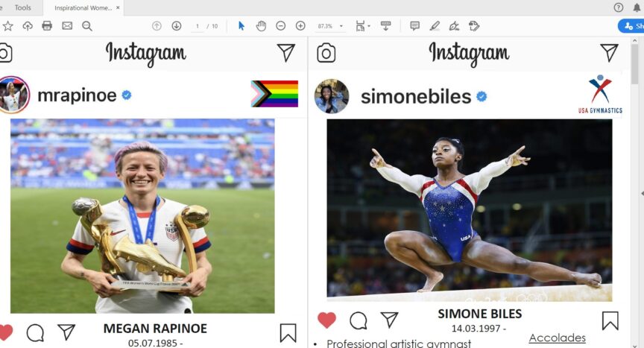Open the 87.3% zoom level dropdown
This screenshot has height=348, width=644.
(329, 26)
